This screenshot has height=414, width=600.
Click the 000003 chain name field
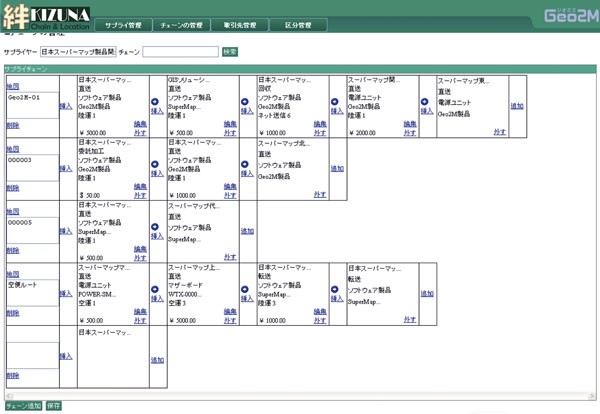(33, 168)
